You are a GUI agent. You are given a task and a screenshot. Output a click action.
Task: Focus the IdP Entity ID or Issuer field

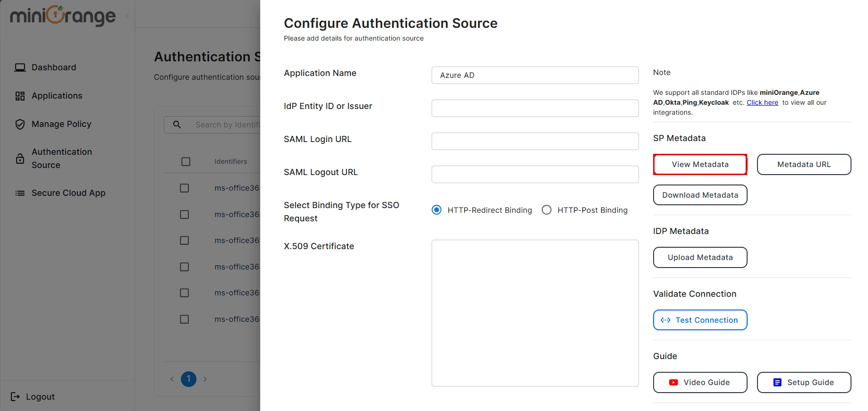tap(535, 108)
